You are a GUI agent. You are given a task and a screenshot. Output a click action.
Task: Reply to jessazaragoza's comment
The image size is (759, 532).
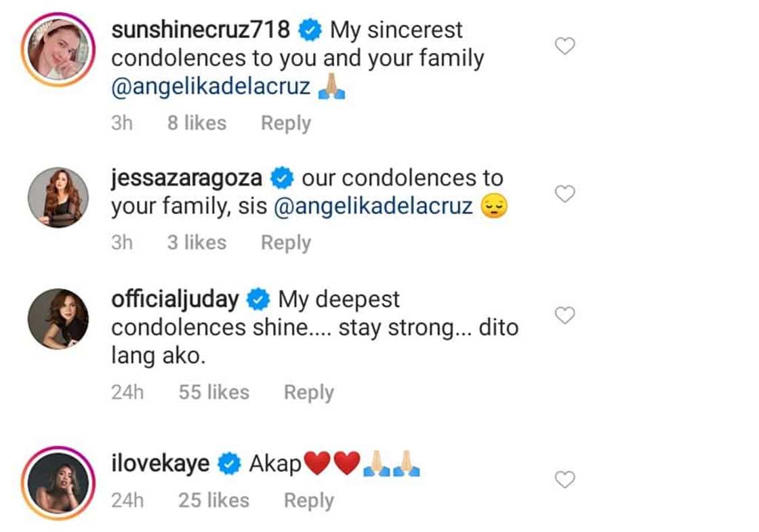pos(286,243)
